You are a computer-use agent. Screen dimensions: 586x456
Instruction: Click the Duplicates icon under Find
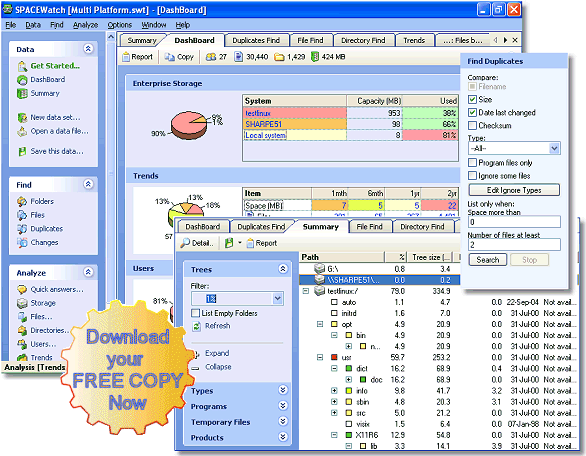coord(22,229)
